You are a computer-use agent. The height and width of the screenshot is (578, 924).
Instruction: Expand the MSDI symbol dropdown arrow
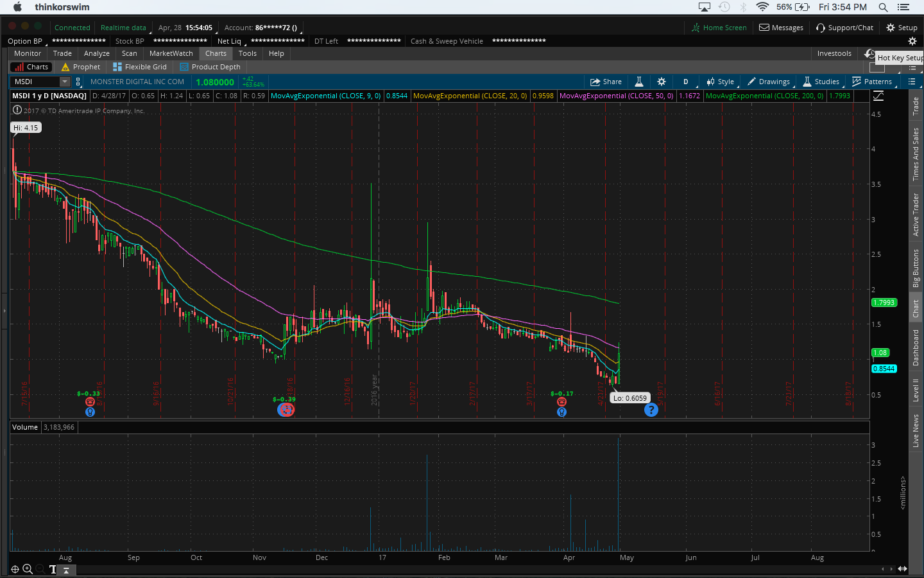65,82
